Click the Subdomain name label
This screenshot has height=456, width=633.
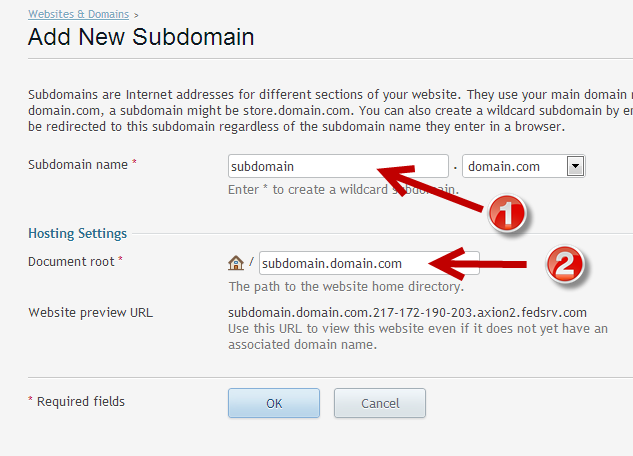click(x=82, y=163)
